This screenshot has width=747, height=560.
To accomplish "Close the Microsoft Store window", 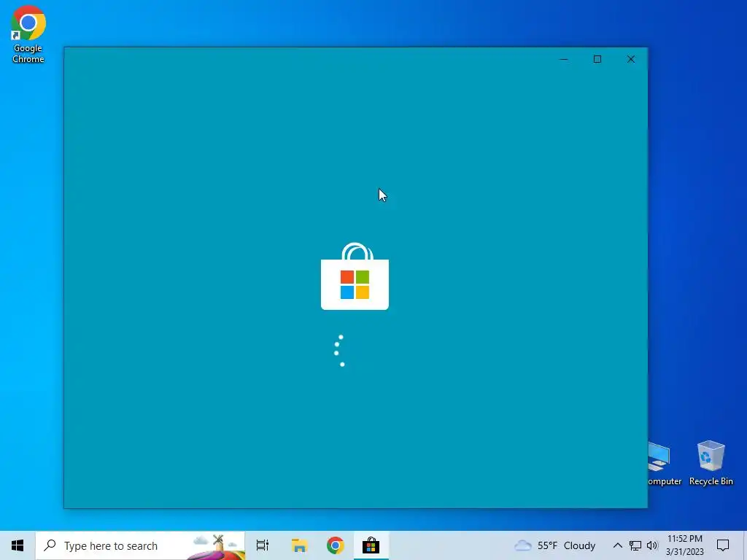I will (631, 59).
